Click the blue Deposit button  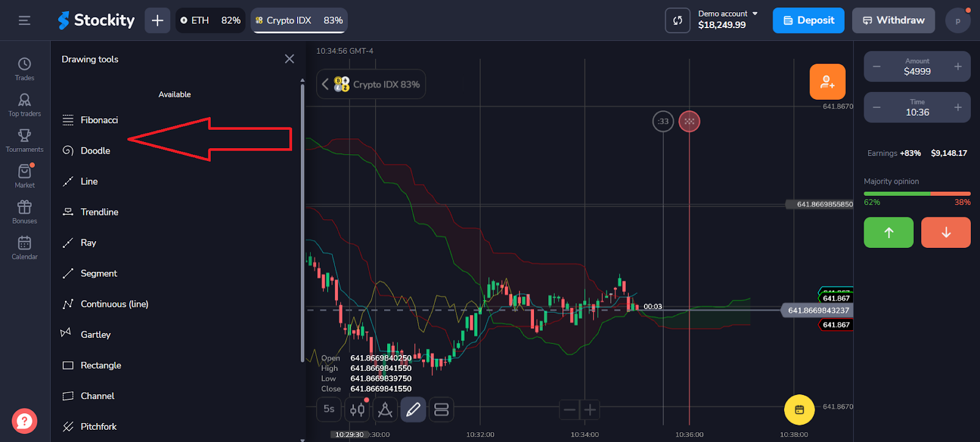[809, 20]
